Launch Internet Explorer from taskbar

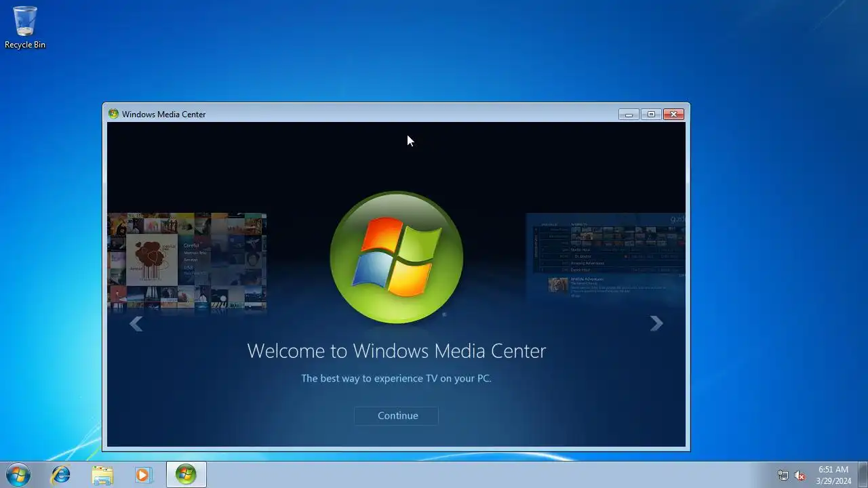(x=60, y=475)
